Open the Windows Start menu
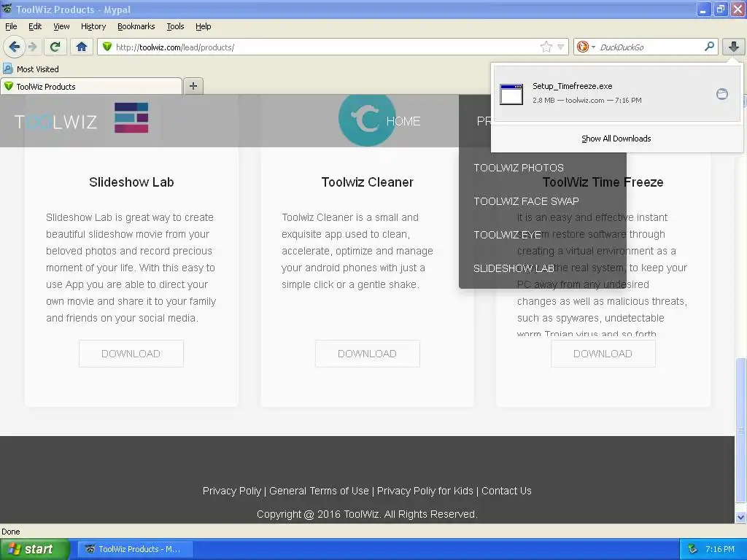 point(35,549)
